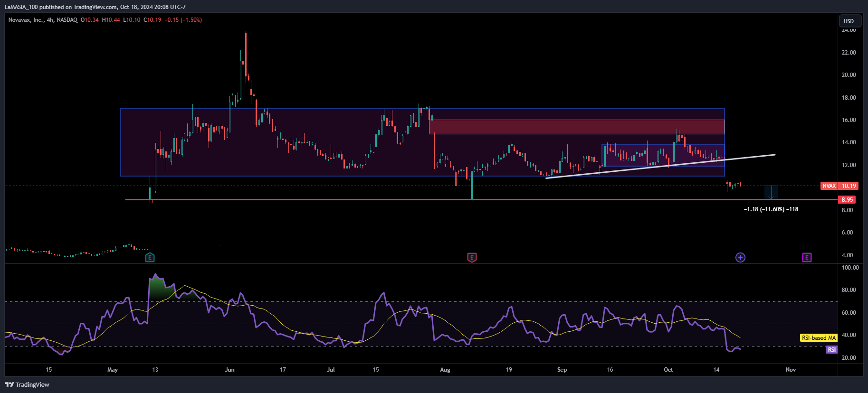Click the purple RSI label
The image size is (868, 393).
pyautogui.click(x=831, y=350)
